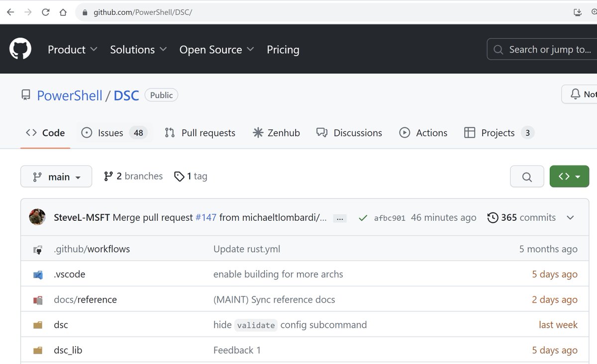
Task: Click the install app icon in address bar
Action: point(578,12)
